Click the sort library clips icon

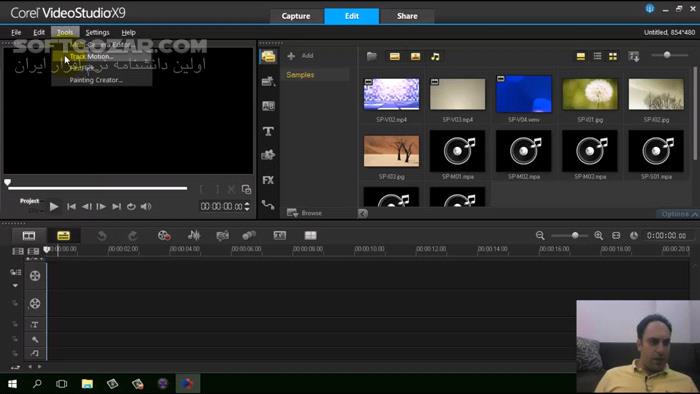(633, 56)
